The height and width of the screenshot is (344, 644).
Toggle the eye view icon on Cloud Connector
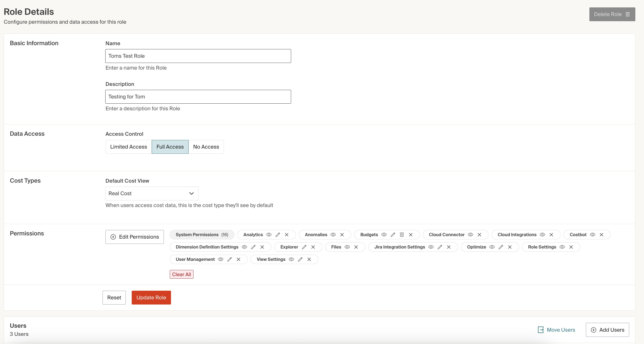point(470,235)
